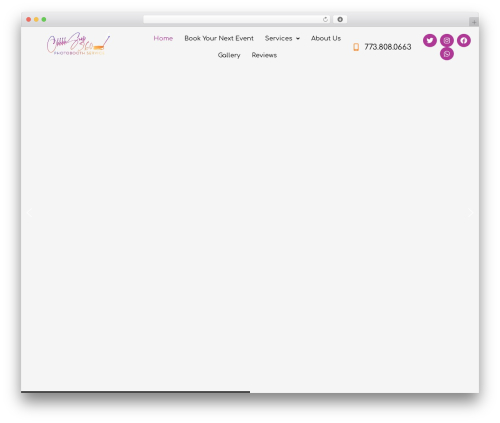Call the phone number 773.808.0663
The image size is (500, 423).
[388, 47]
